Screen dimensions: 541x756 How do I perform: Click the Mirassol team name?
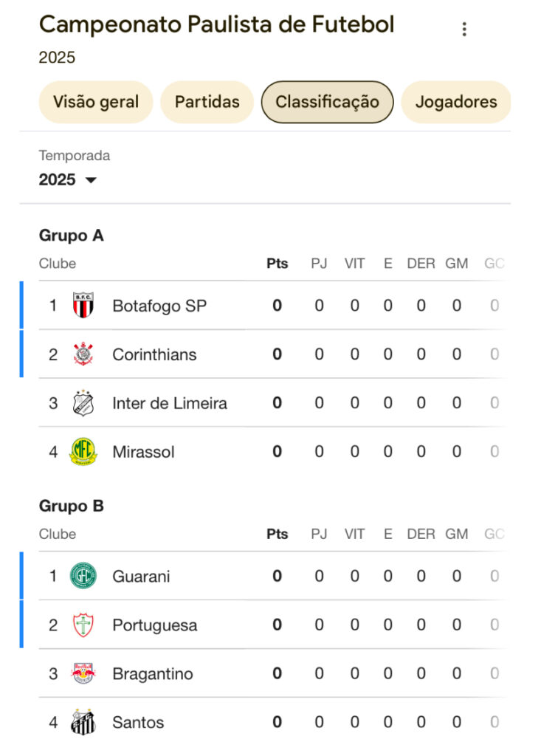(143, 452)
